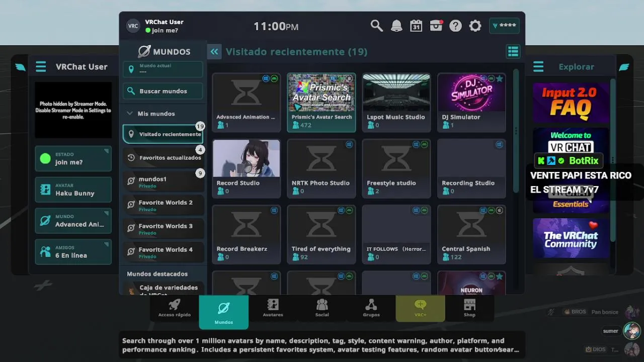This screenshot has width=644, height=362.
Task: Open the Shop tab
Action: (469, 308)
